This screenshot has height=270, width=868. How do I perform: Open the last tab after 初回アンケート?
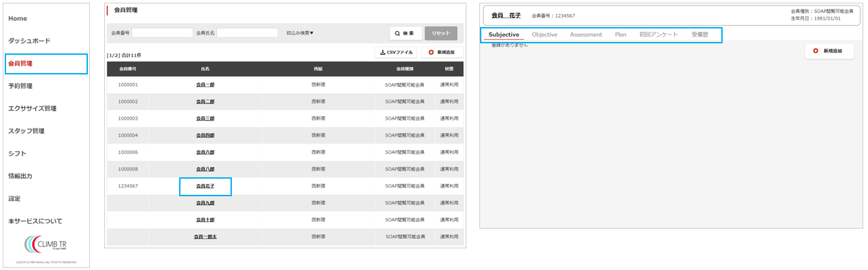(x=700, y=35)
